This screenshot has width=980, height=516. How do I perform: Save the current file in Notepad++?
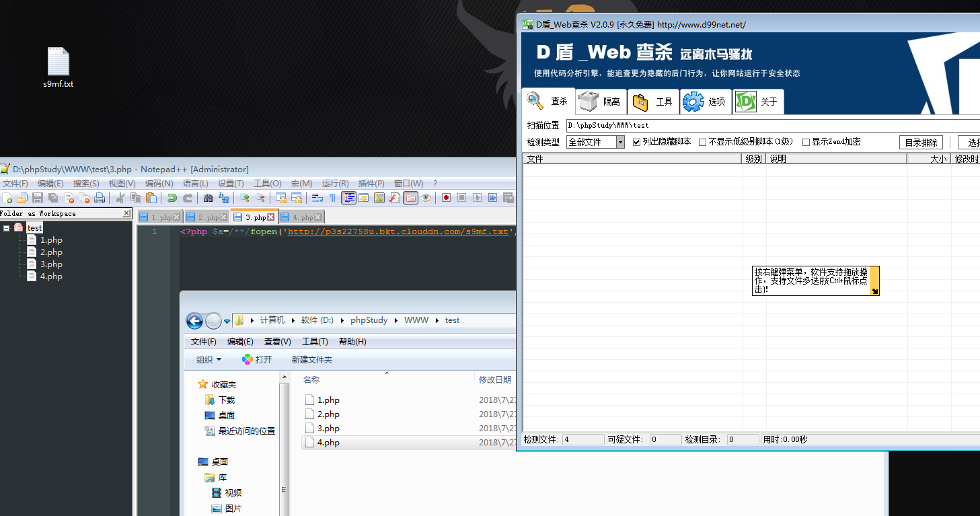tap(37, 198)
